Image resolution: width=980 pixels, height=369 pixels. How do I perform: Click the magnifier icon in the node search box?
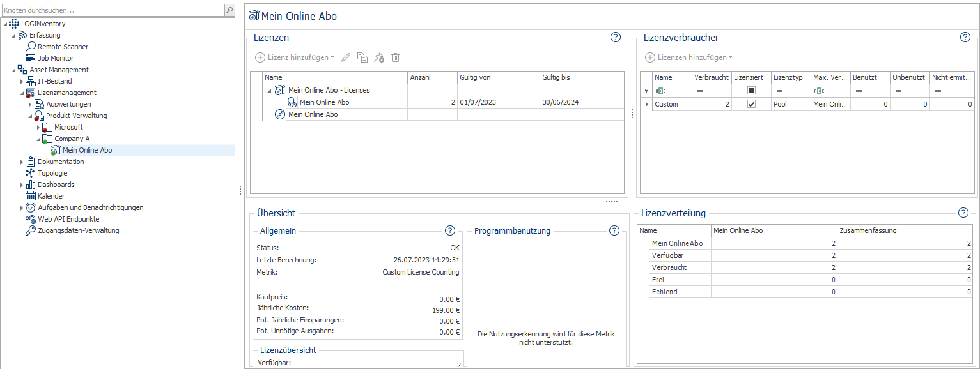coord(229,10)
